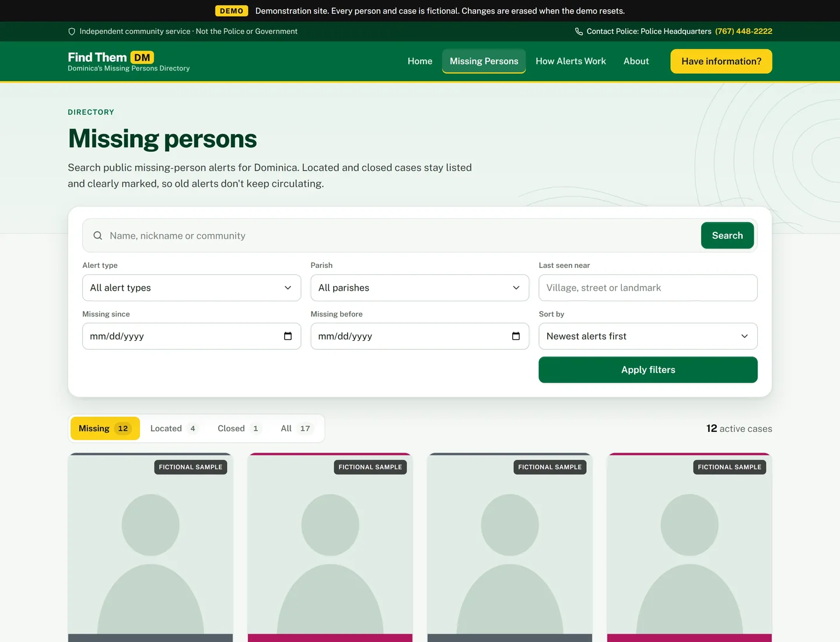Click the DIRECTORY label above heading
This screenshot has width=840, height=642.
[x=91, y=112]
